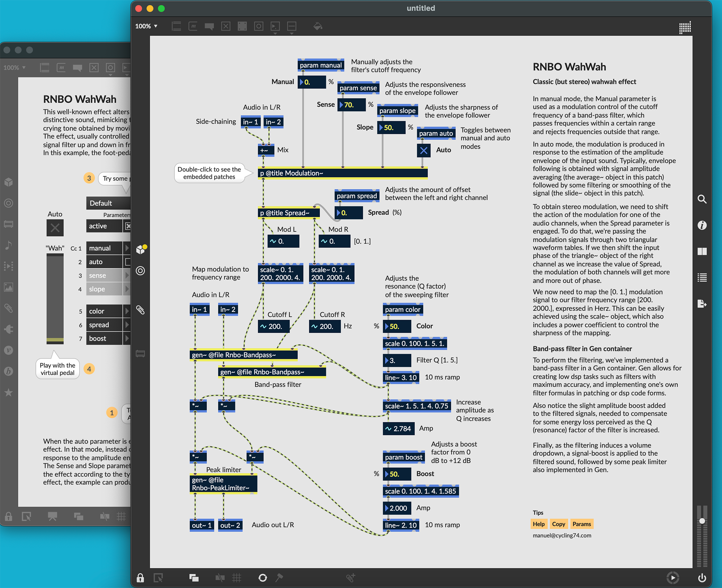Image resolution: width=722 pixels, height=588 pixels.
Task: Open zoom 100% dropdown in back window
Action: pyautogui.click(x=14, y=67)
